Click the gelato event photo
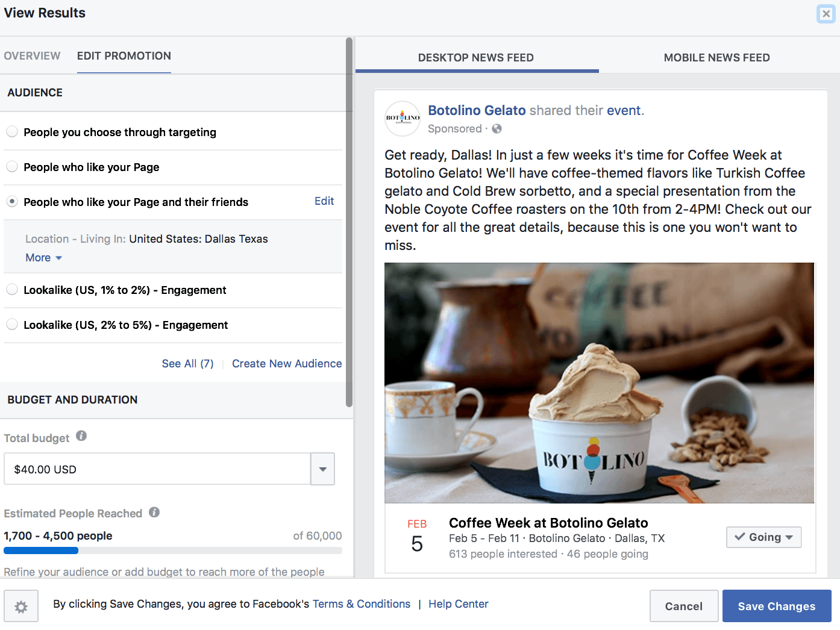This screenshot has width=840, height=630. coord(600,383)
